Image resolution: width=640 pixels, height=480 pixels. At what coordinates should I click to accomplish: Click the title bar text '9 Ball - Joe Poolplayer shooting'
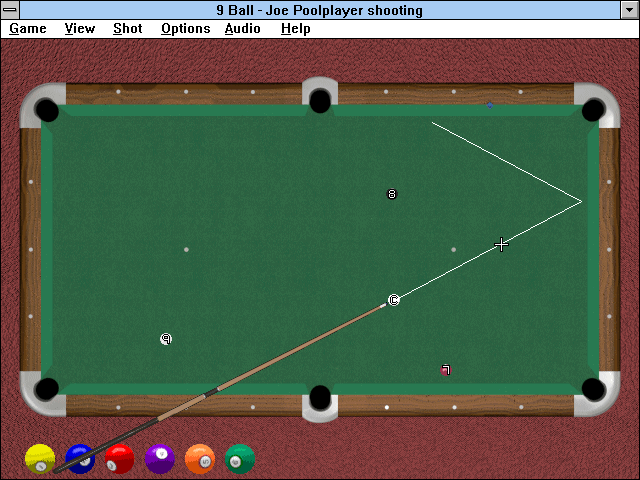(320, 10)
